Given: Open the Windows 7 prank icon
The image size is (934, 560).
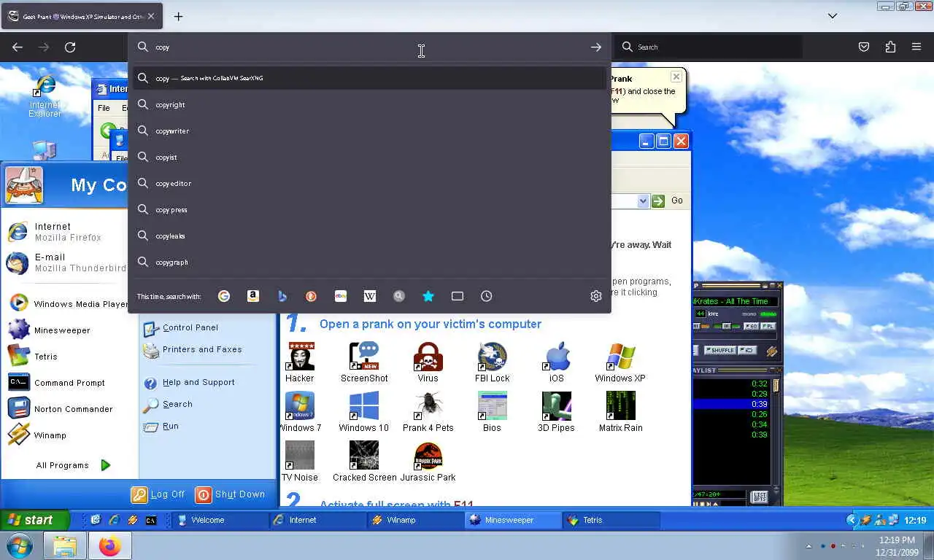Looking at the screenshot, I should coord(300,412).
